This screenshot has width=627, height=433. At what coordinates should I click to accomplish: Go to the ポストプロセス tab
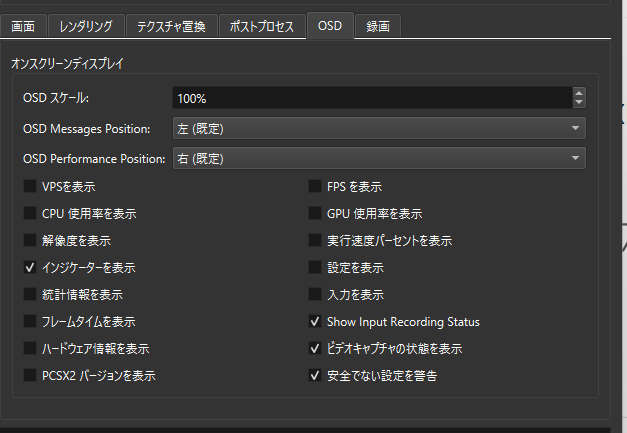coord(262,26)
